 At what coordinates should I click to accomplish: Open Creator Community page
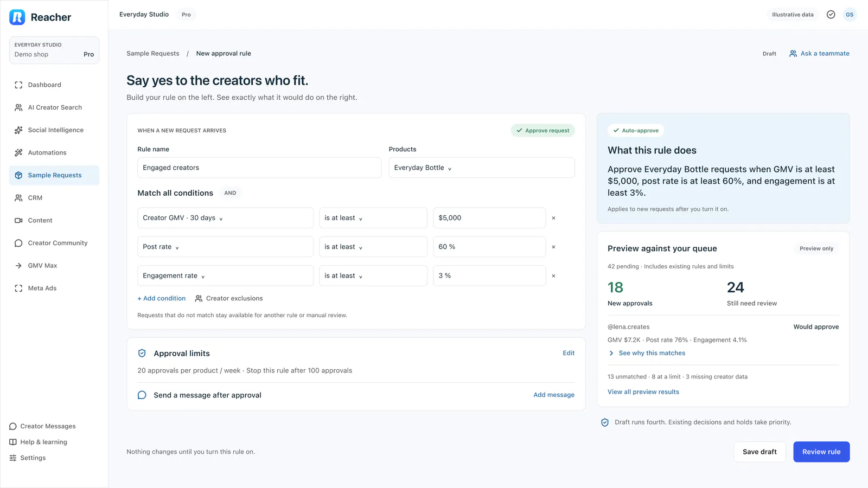coord(54,243)
